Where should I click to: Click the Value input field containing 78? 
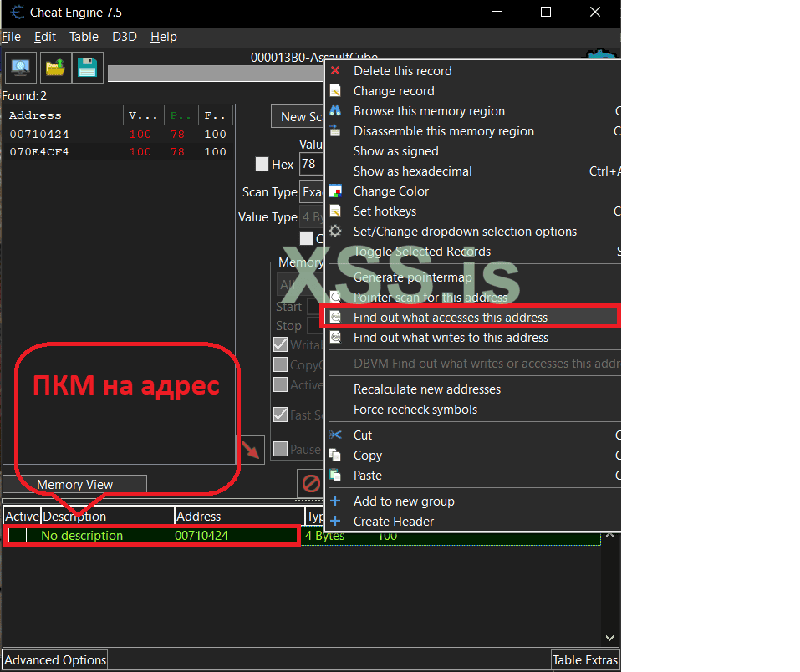pos(311,164)
